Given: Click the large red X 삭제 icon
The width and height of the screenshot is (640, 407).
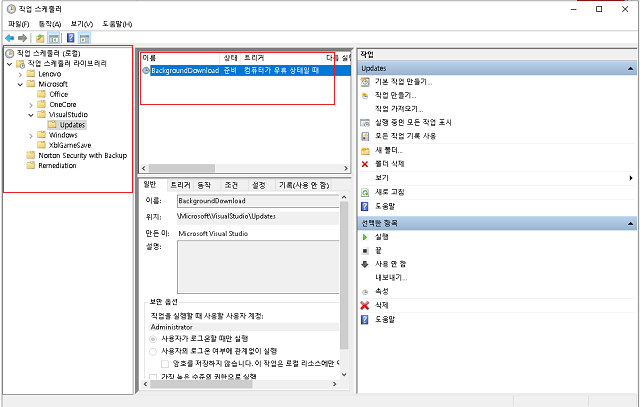Looking at the screenshot, I should point(365,305).
